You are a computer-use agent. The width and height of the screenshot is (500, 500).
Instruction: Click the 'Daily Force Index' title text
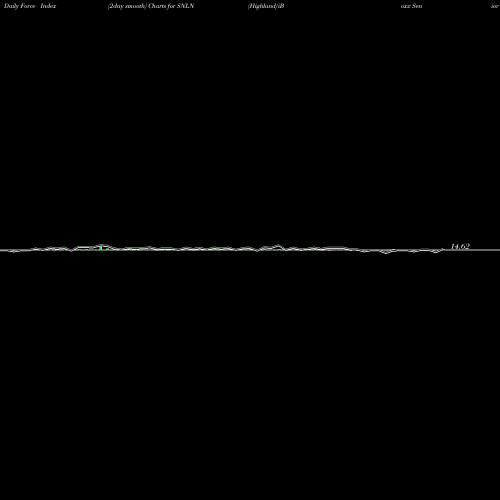(x=30, y=6)
